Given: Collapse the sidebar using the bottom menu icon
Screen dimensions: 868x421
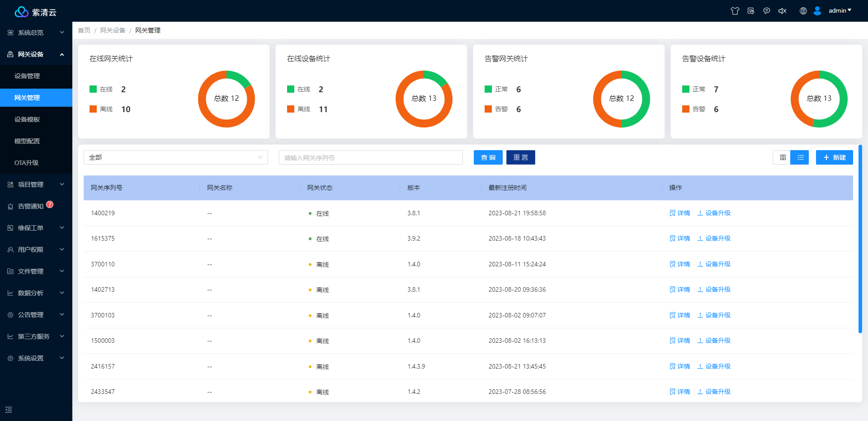Looking at the screenshot, I should pos(9,410).
